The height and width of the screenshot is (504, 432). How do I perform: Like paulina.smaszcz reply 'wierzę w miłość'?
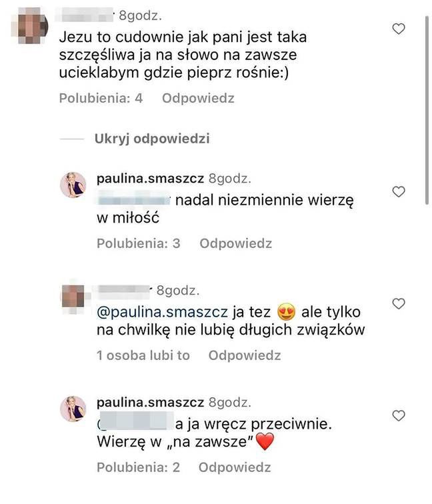[x=399, y=192]
